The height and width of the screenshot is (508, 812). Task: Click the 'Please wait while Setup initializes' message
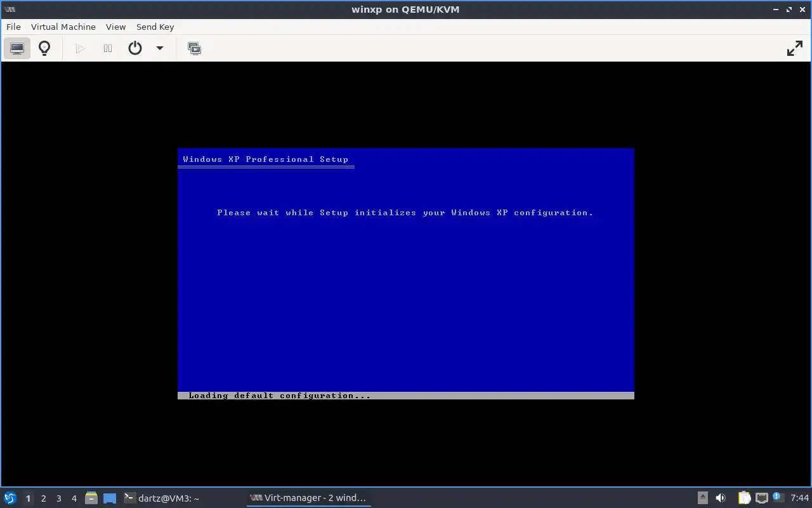point(405,213)
